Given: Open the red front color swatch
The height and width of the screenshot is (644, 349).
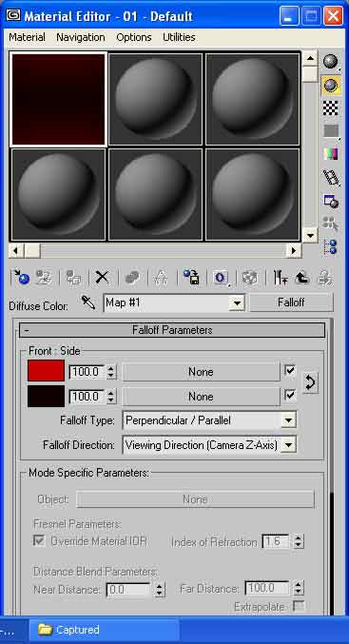Looking at the screenshot, I should [x=46, y=370].
